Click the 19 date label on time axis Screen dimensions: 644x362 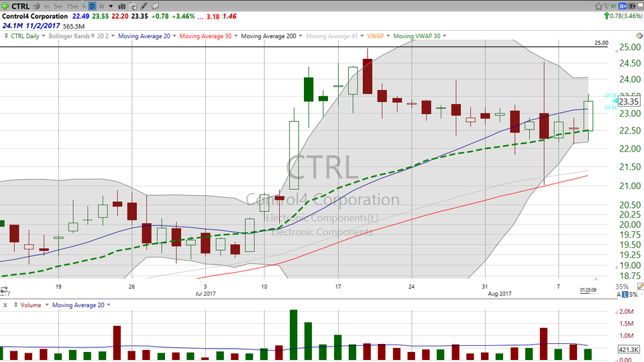(x=58, y=286)
